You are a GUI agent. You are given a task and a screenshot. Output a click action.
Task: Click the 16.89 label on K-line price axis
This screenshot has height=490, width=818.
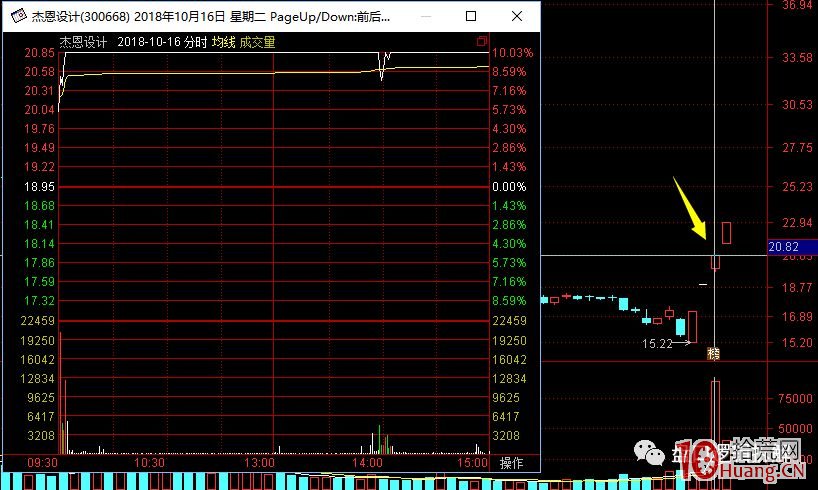798,316
